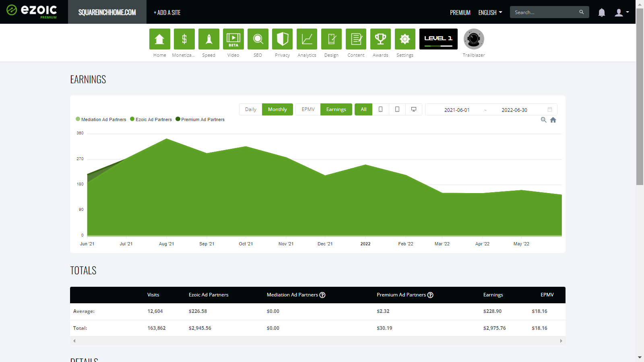The height and width of the screenshot is (362, 644).
Task: Open the Home dashboard icon
Action: [159, 39]
